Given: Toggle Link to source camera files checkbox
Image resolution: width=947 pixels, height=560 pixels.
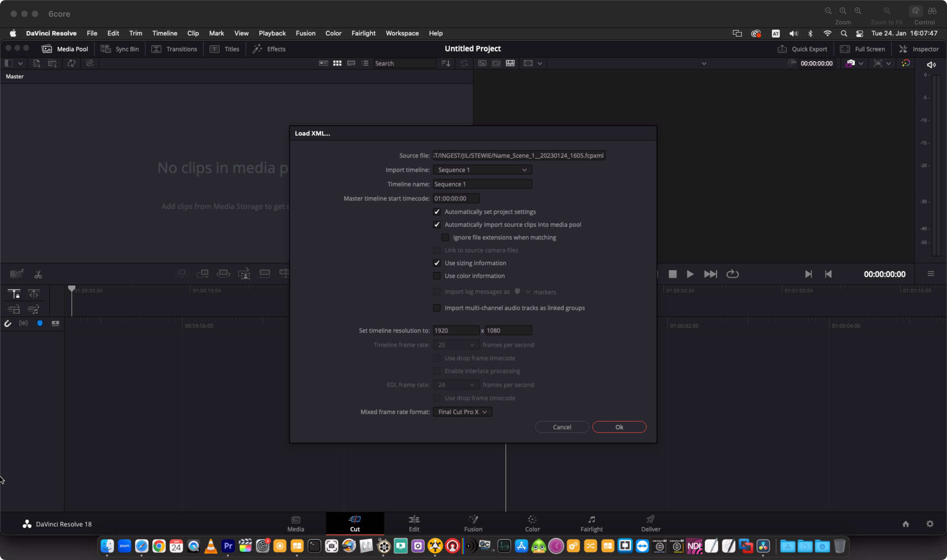Looking at the screenshot, I should point(437,250).
